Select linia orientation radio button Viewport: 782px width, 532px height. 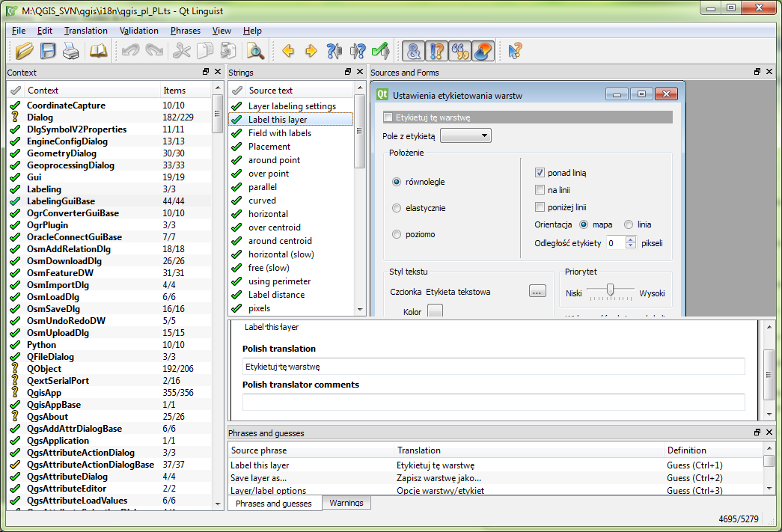point(629,224)
